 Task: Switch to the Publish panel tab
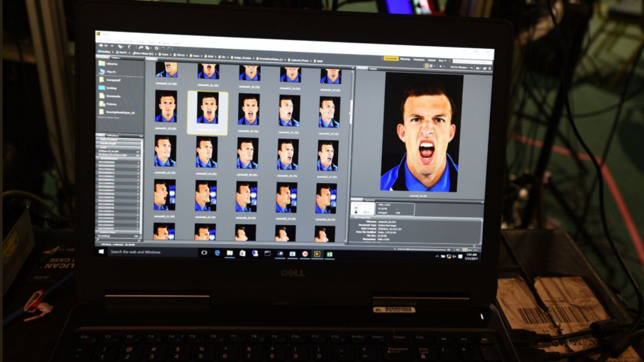tap(373, 69)
